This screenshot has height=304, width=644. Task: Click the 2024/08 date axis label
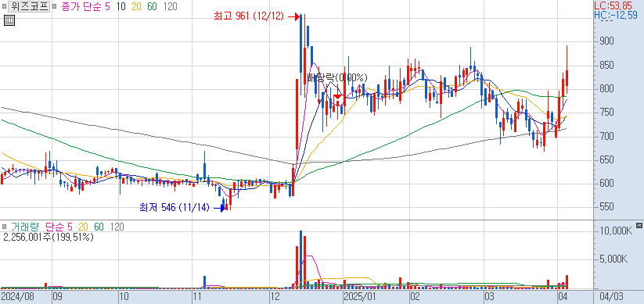pyautogui.click(x=17, y=297)
